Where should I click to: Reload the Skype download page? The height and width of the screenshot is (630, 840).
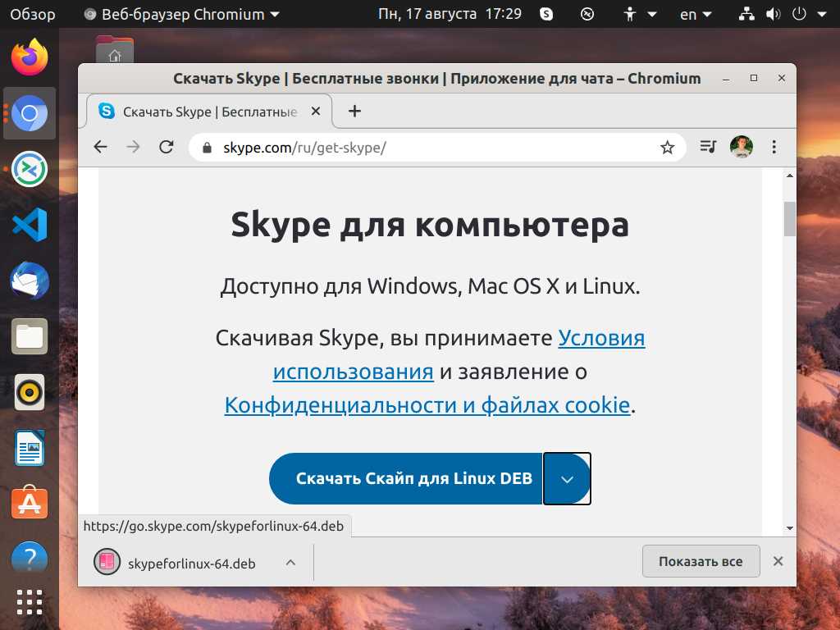click(x=167, y=148)
